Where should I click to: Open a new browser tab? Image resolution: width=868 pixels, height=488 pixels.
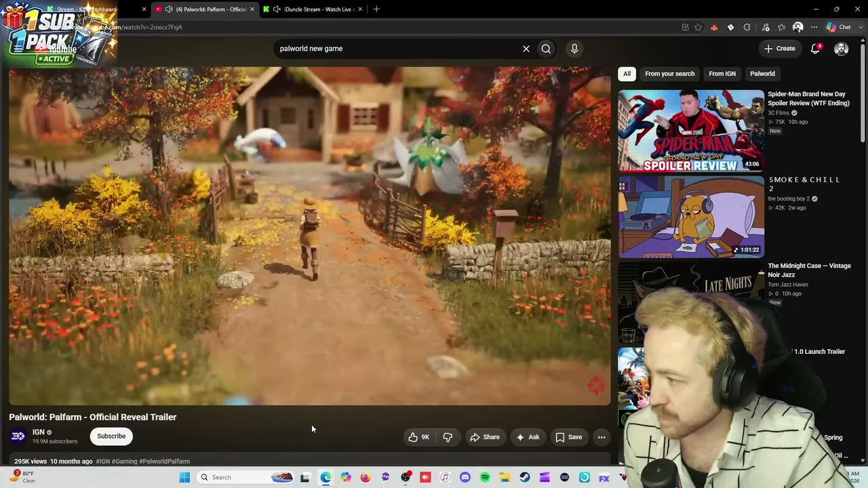[x=376, y=9]
